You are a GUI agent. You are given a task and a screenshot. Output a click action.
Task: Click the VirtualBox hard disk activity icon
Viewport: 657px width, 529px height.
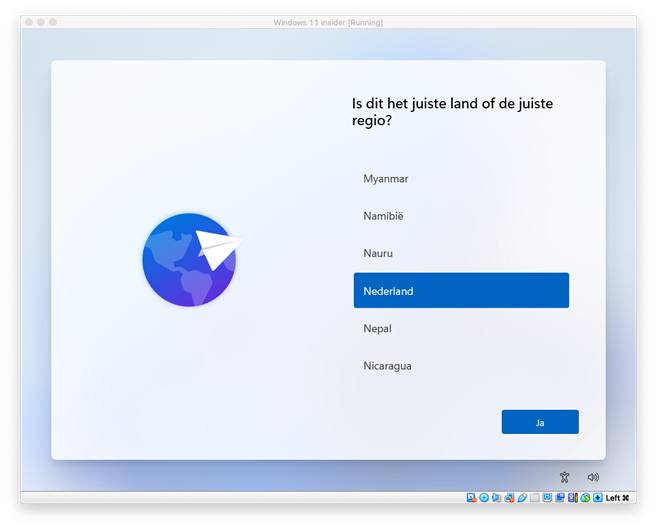(471, 498)
